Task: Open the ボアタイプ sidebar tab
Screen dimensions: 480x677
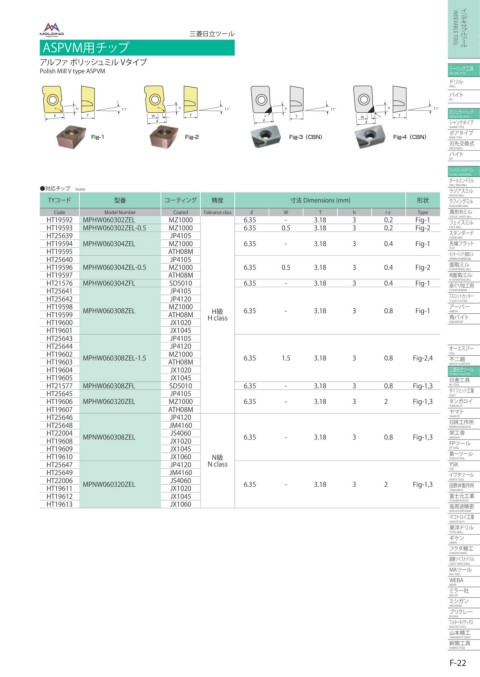Action: (x=464, y=134)
